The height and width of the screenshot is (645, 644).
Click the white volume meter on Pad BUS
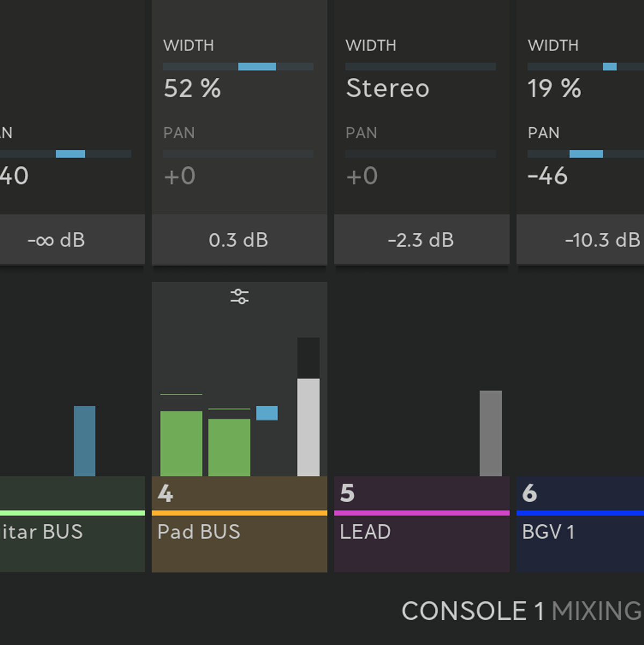click(309, 427)
